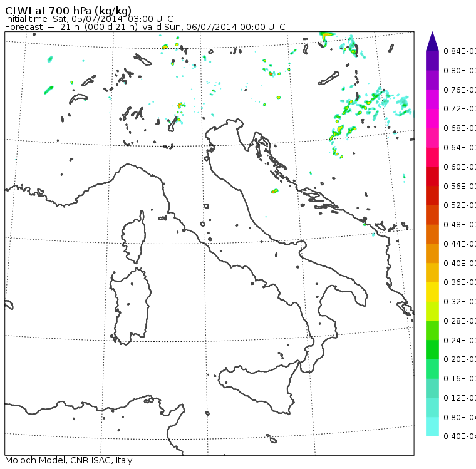Click the colorbar label 0.48E-03

pos(460,225)
